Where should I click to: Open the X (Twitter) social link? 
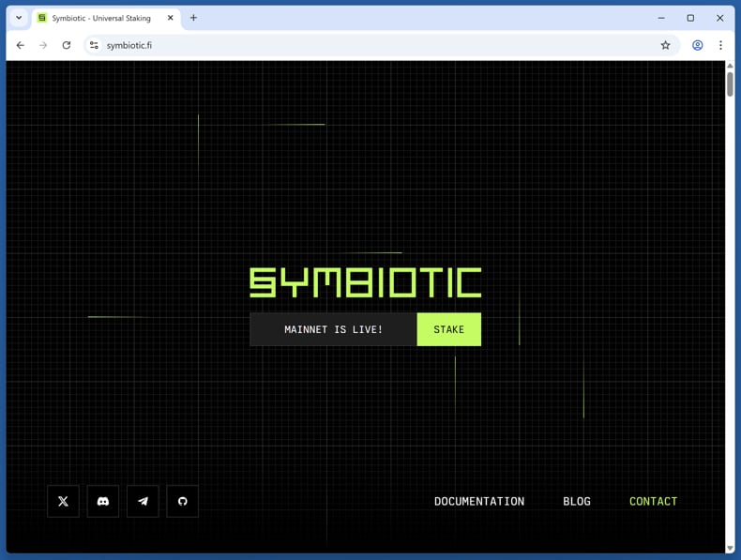coord(63,501)
